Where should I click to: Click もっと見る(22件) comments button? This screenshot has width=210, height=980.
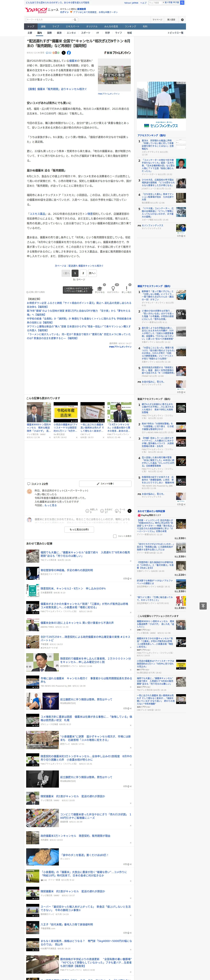click(79, 529)
